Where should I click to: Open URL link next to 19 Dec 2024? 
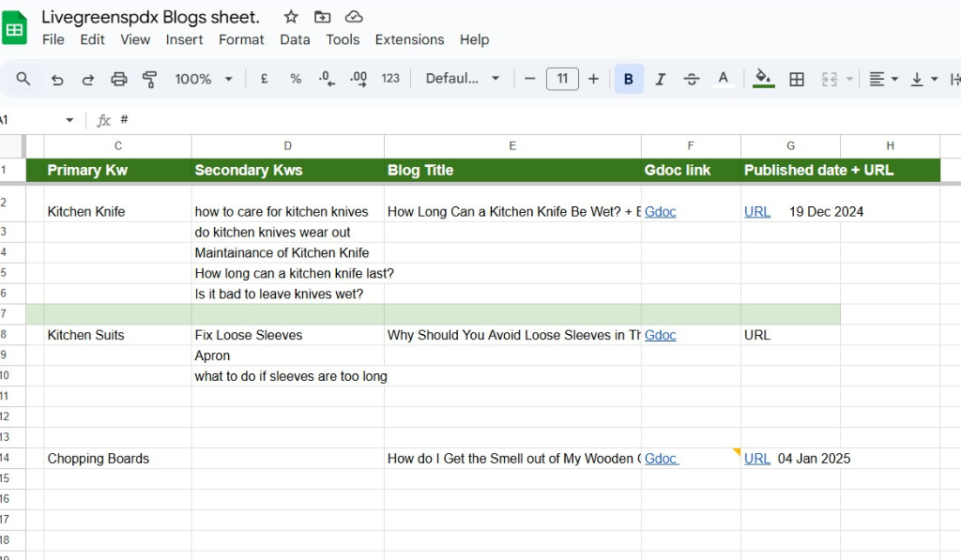point(757,212)
